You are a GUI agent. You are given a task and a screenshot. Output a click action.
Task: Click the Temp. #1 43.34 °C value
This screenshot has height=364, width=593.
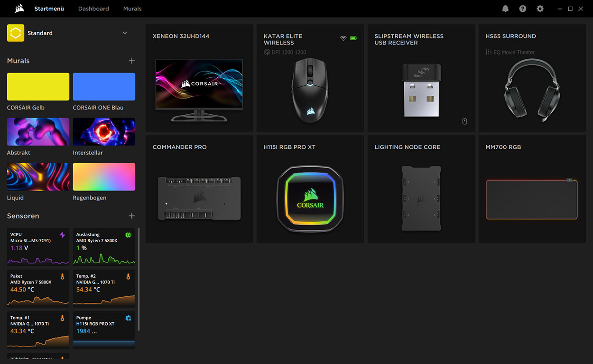22,331
